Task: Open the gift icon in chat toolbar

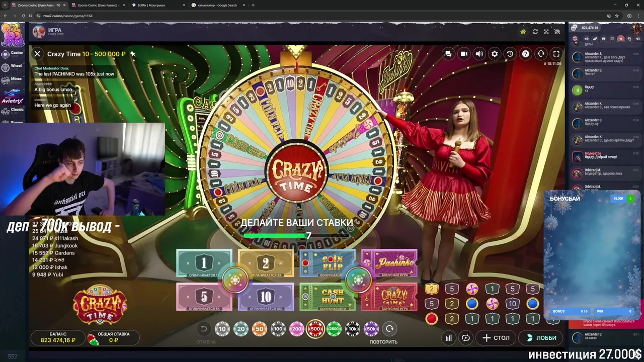Action: (x=603, y=39)
